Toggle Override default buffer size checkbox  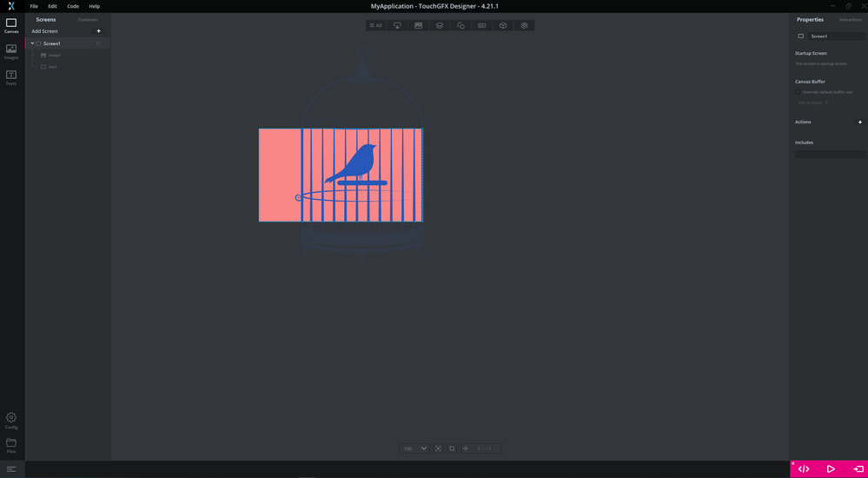click(x=798, y=92)
